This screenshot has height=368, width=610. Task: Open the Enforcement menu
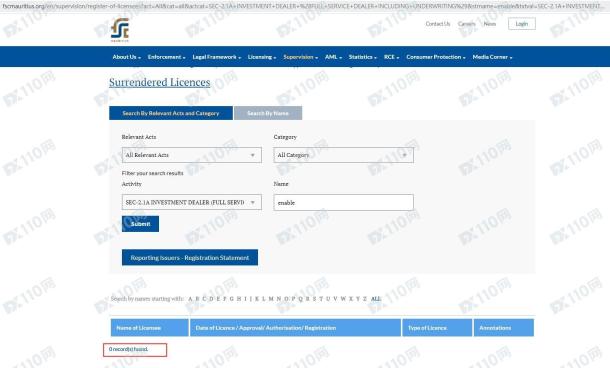point(166,57)
